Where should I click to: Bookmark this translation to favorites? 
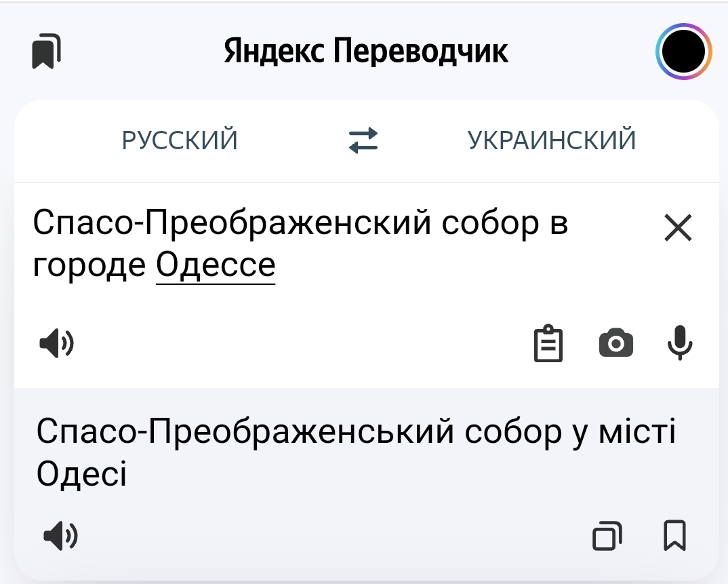point(674,537)
